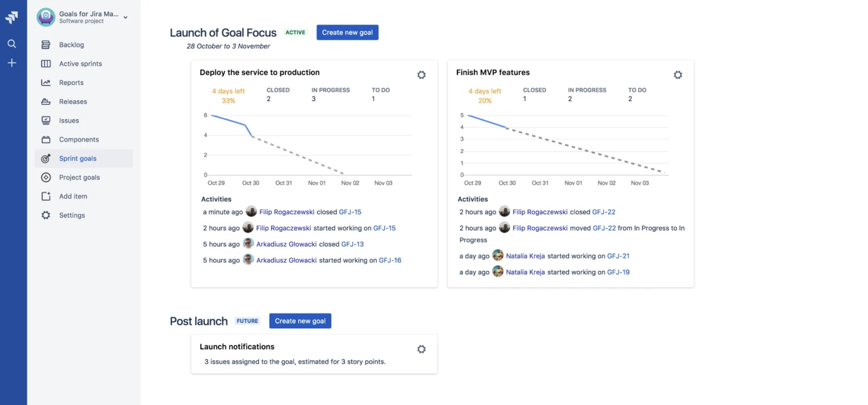This screenshot has width=868, height=405.
Task: Open search from the global sidebar
Action: (x=12, y=44)
